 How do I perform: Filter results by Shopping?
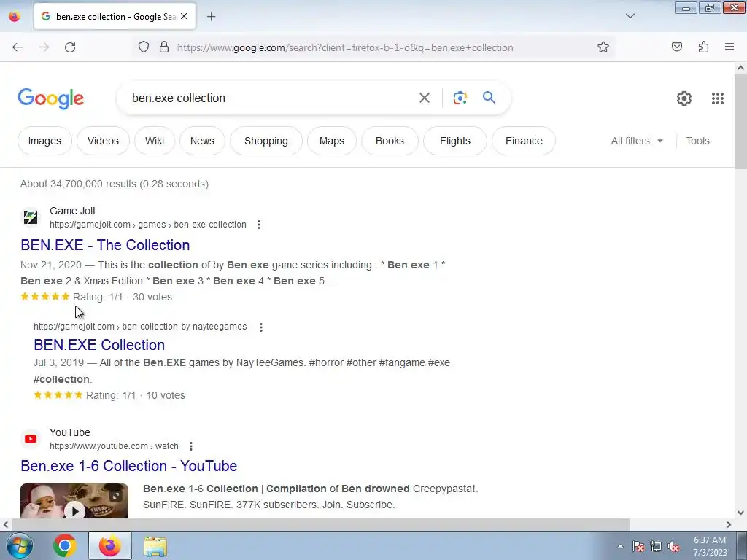266,141
